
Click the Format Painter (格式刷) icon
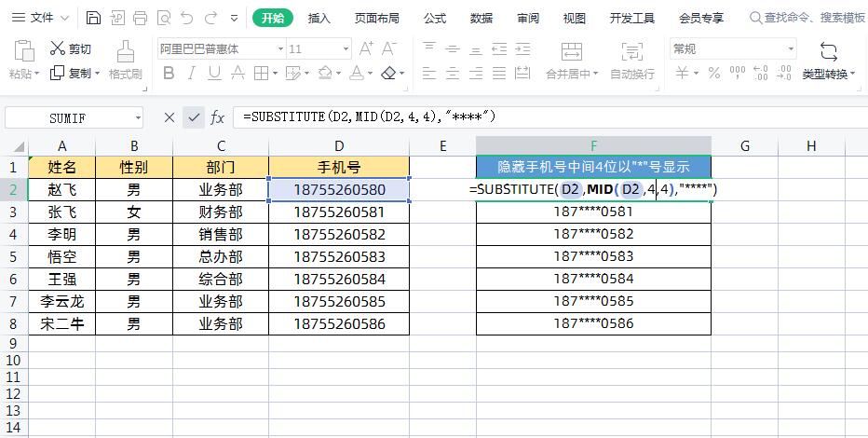point(125,51)
